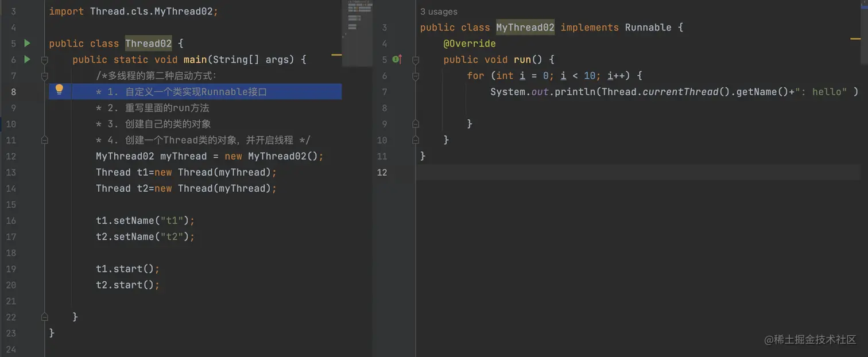
Task: Click the @Override annotation
Action: click(x=470, y=44)
